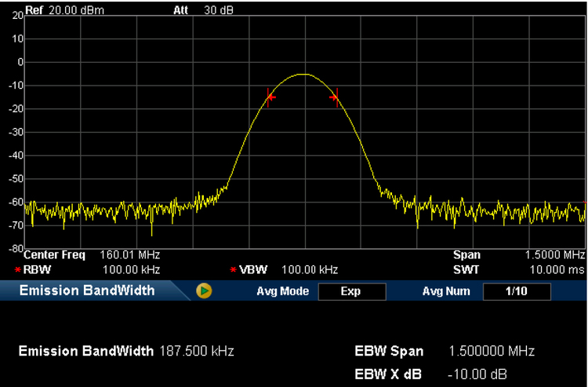Click the yellow play icon beside Emission BandWidth

[205, 291]
